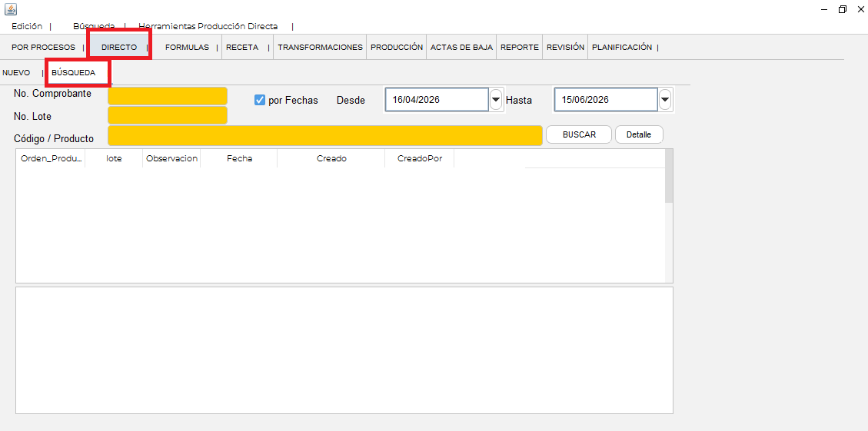868x431 pixels.
Task: Click the CreadoPor column header
Action: coord(420,158)
